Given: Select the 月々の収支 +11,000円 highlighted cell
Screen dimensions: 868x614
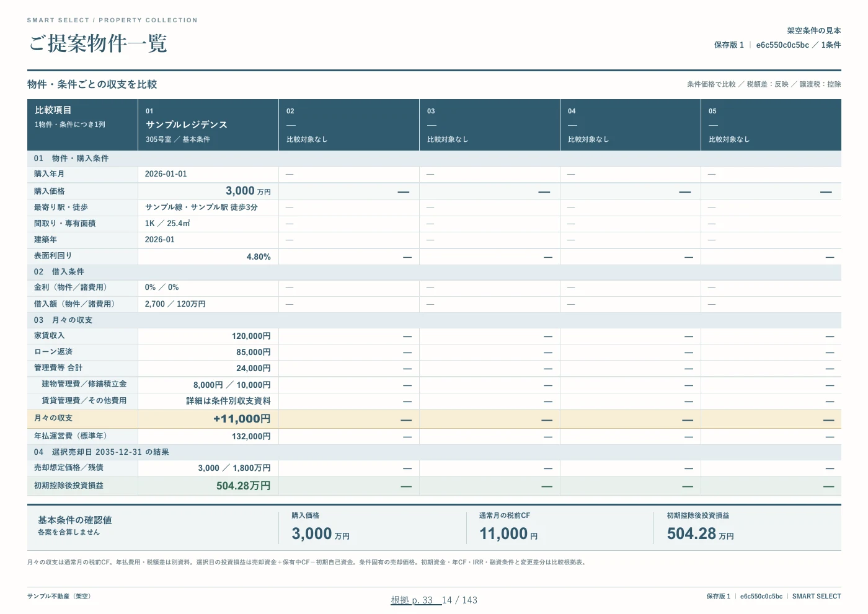Looking at the screenshot, I should click(x=208, y=419).
